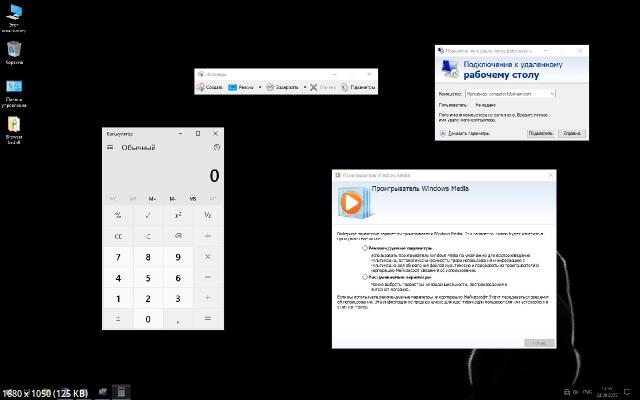Click the square root button
The image size is (640, 400).
148,215
